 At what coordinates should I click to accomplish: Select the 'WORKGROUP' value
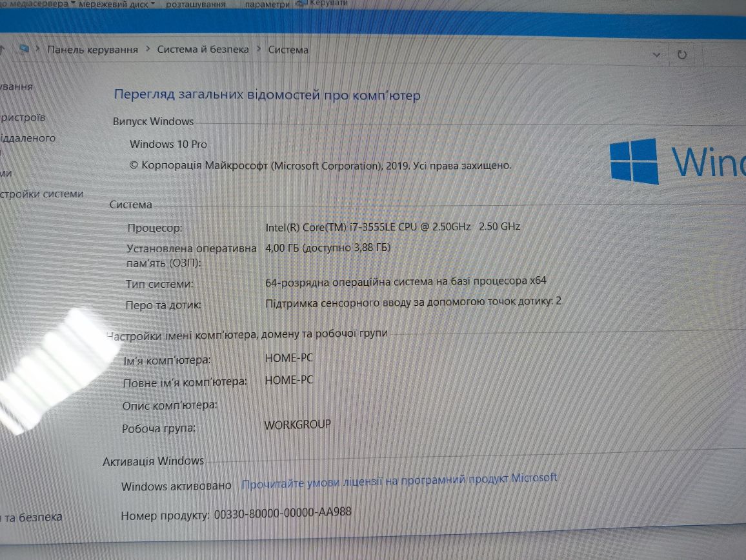(297, 425)
